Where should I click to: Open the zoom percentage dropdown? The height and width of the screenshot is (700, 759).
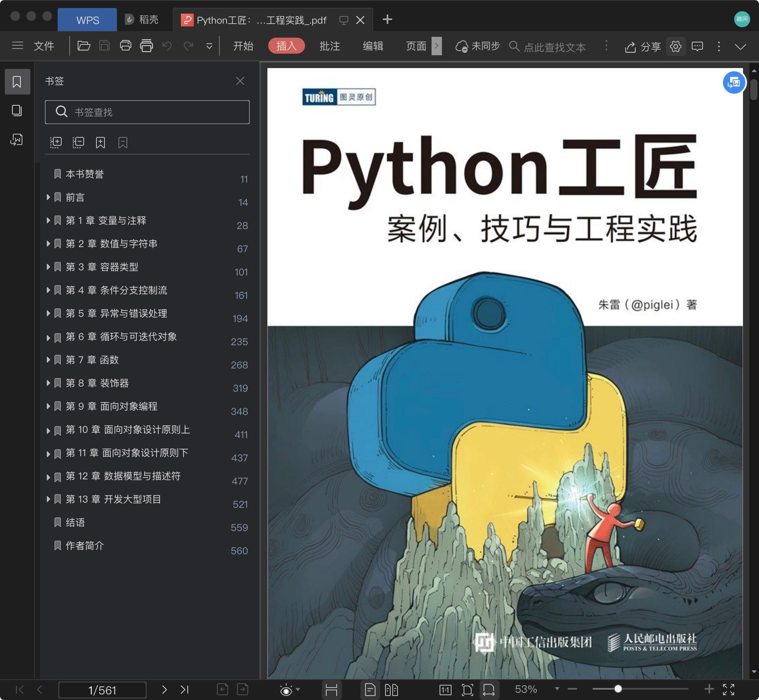point(557,689)
